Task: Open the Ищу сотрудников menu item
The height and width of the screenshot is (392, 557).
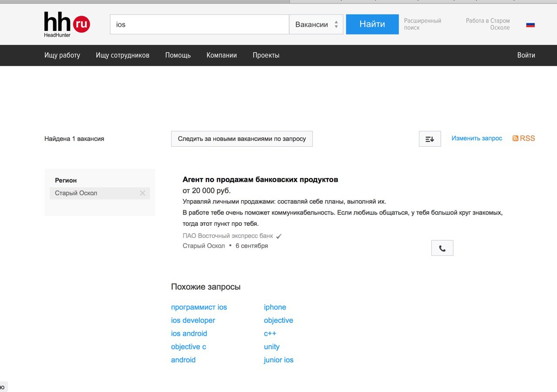Action: click(123, 55)
